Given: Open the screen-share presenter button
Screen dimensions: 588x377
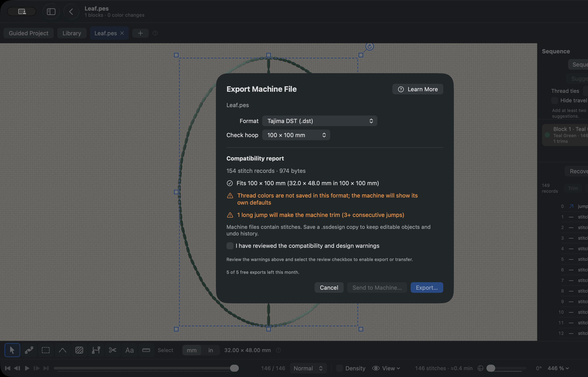Looking at the screenshot, I should point(22,11).
